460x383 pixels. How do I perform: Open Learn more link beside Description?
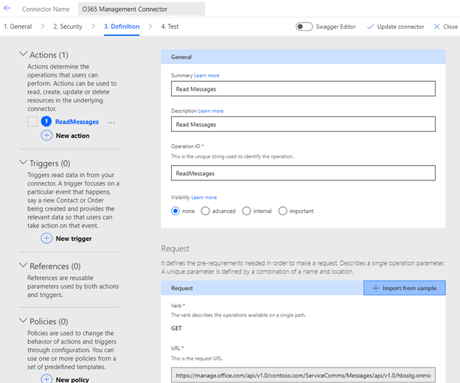tap(211, 111)
